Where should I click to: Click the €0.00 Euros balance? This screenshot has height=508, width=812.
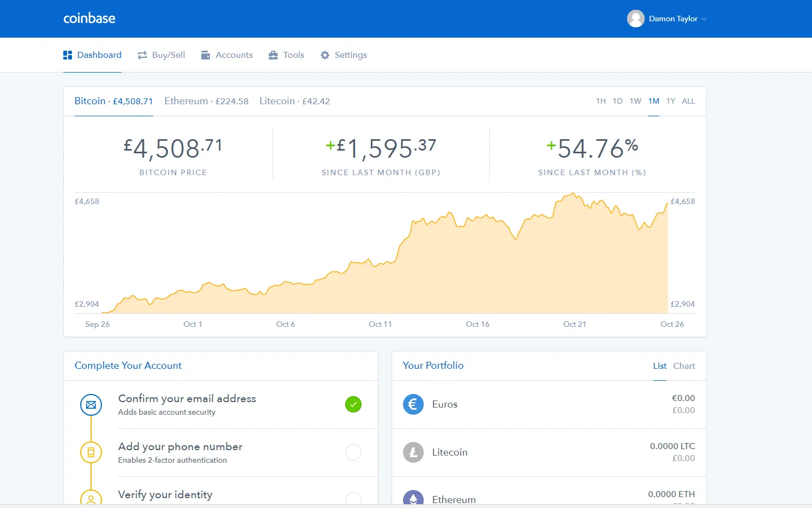pos(683,398)
